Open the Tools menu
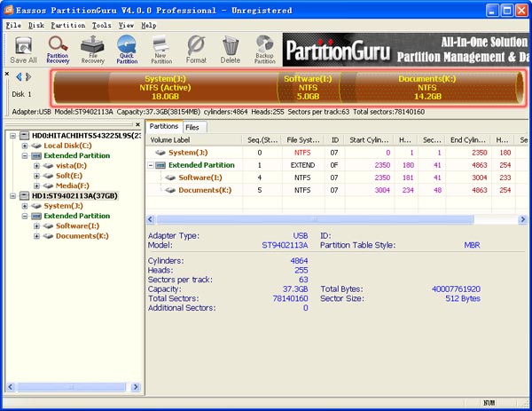Viewport: 532px width, 411px height. pos(101,26)
